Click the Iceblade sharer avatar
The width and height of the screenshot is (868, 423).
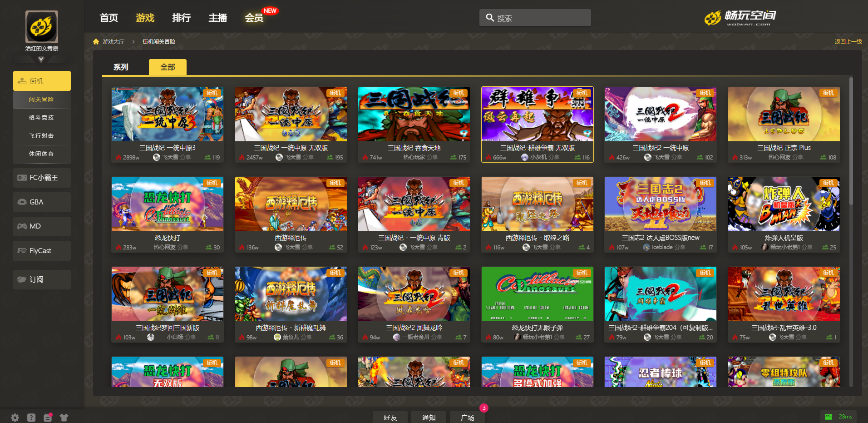(646, 247)
